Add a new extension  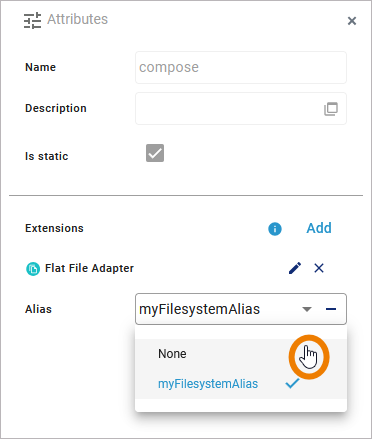point(319,228)
